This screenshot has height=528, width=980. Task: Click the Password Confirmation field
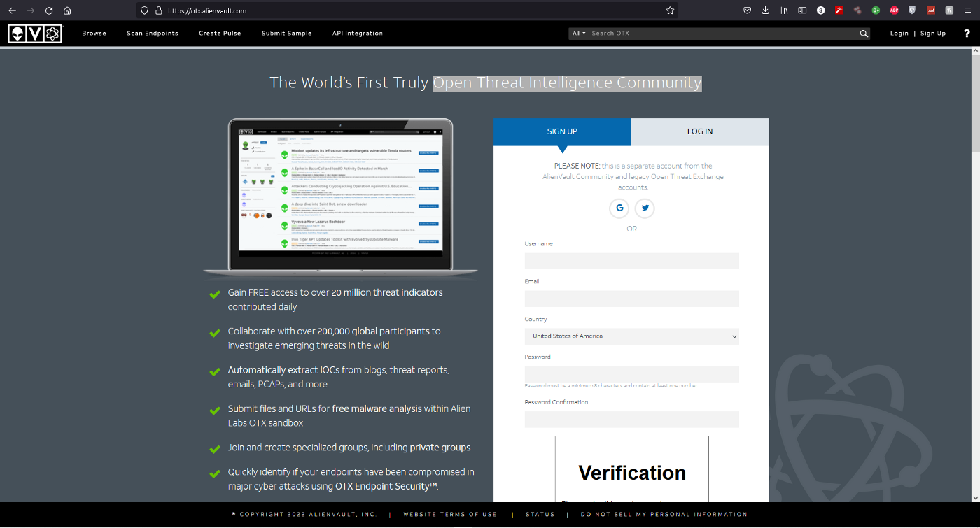[632, 420]
